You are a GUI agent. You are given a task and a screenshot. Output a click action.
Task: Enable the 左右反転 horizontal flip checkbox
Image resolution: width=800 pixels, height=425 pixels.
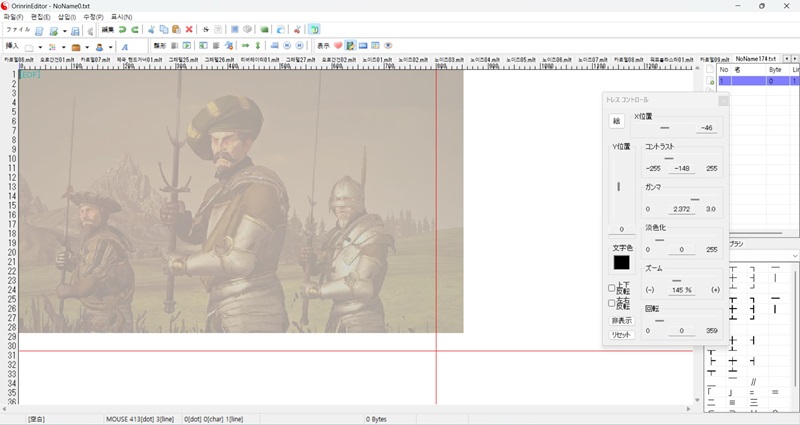[x=612, y=303]
